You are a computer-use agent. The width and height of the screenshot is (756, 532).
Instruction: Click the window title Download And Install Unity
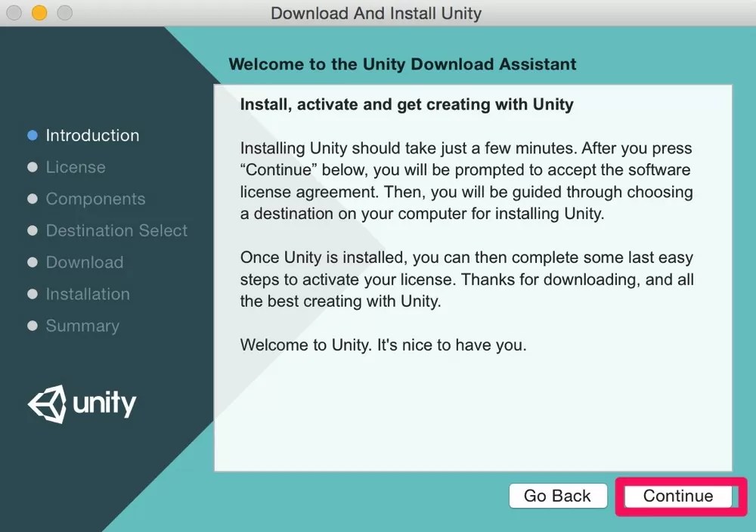click(376, 13)
